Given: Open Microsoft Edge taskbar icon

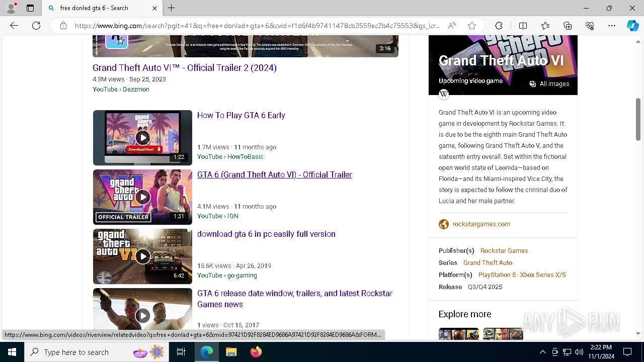Looking at the screenshot, I should [207, 352].
